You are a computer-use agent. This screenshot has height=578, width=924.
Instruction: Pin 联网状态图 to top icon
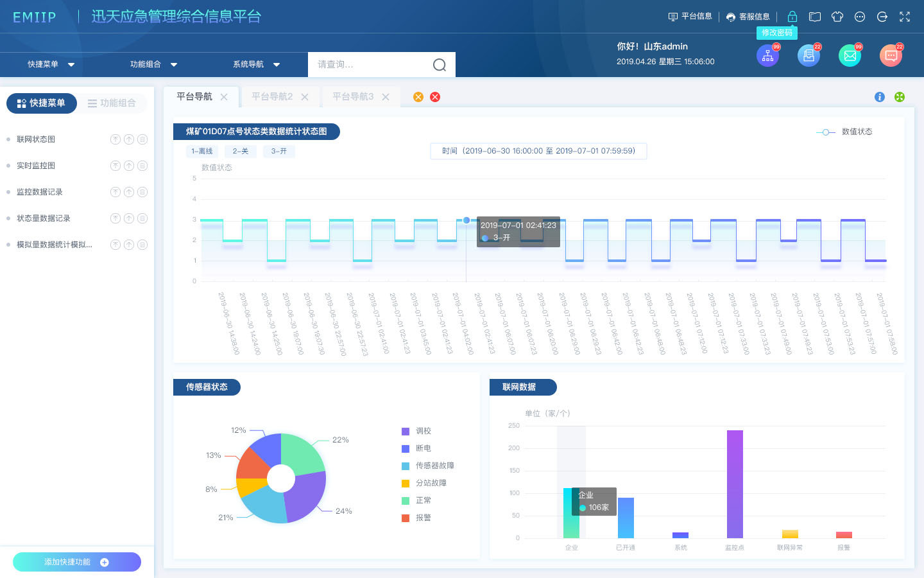116,139
